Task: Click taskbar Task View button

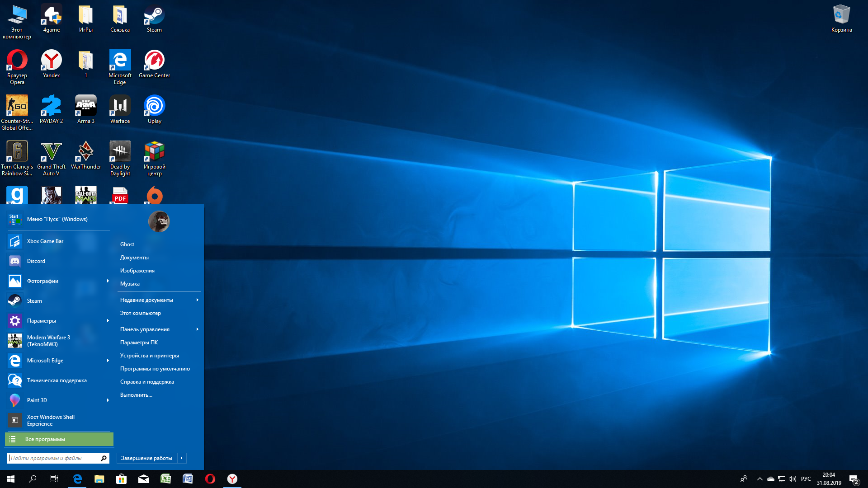Action: [55, 479]
